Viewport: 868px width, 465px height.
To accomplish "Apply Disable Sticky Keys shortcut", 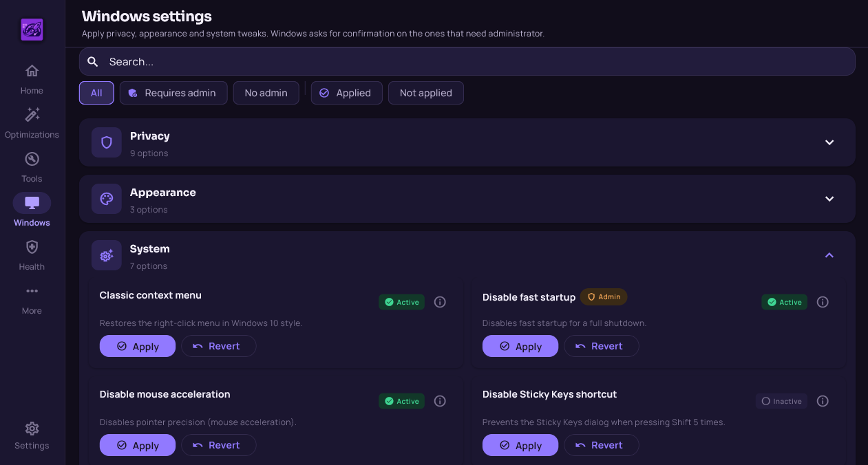I will 520,445.
